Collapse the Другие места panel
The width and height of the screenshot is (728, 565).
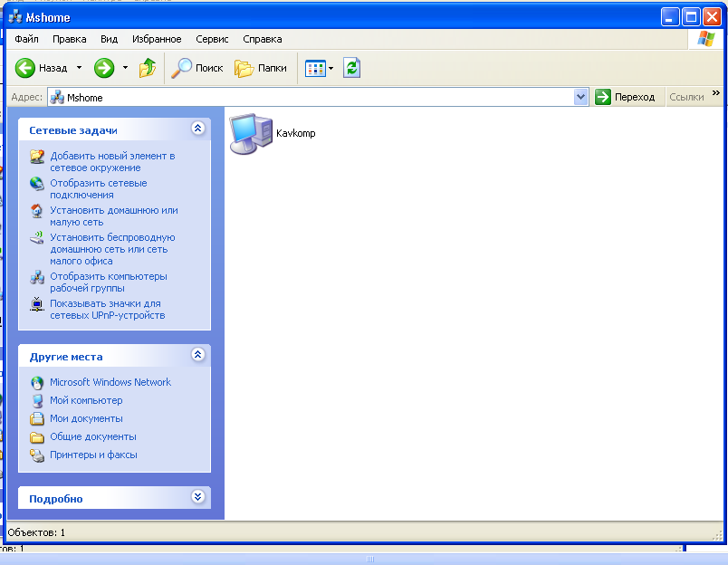tap(198, 355)
